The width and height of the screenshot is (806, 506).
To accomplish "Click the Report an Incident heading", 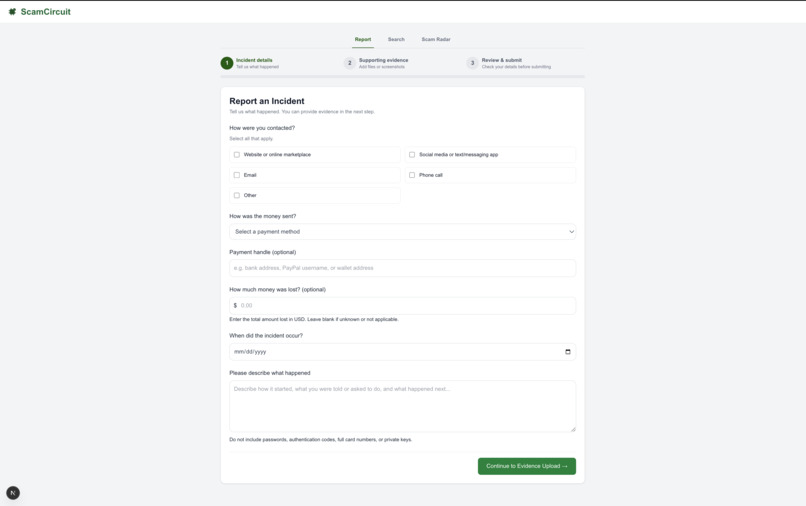I will (267, 101).
